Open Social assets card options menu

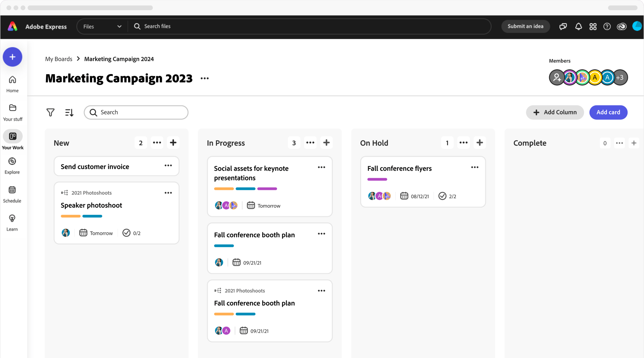point(322,167)
